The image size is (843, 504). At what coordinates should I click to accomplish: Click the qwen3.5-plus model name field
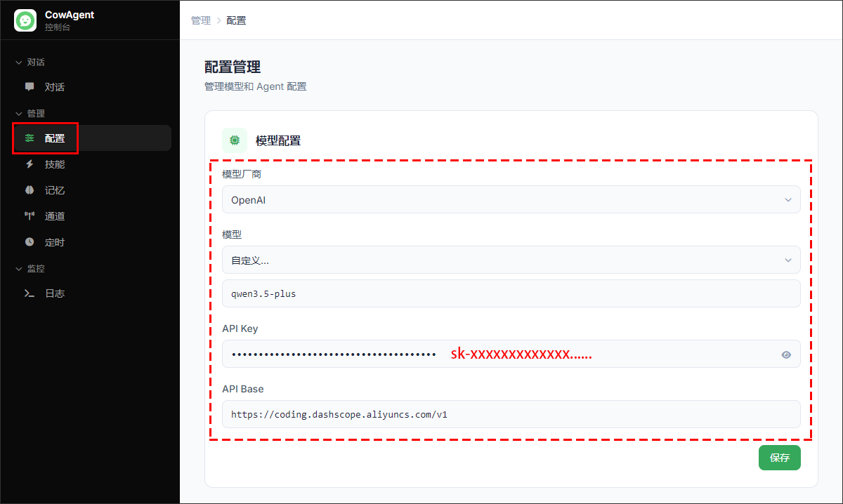click(511, 294)
